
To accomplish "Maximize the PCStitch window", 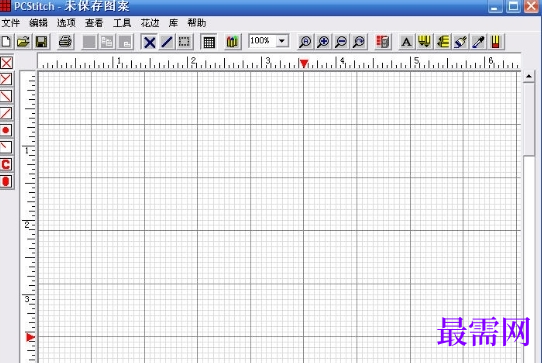I will (x=513, y=6).
